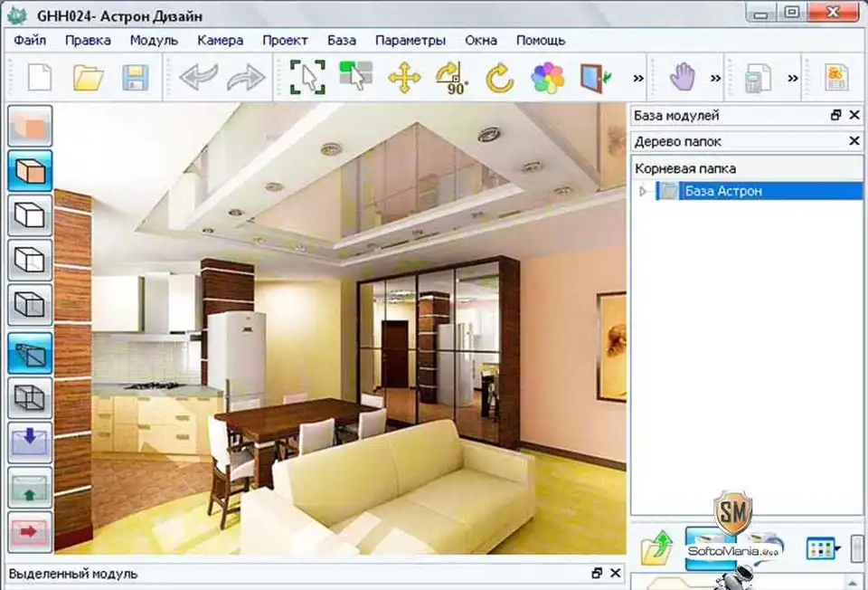868x590 pixels.
Task: Open project using the folder icon
Action: (88, 78)
